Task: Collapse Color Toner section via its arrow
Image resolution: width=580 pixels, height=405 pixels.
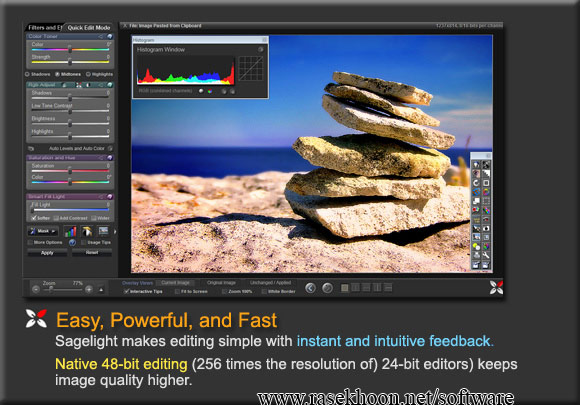Action: point(101,36)
